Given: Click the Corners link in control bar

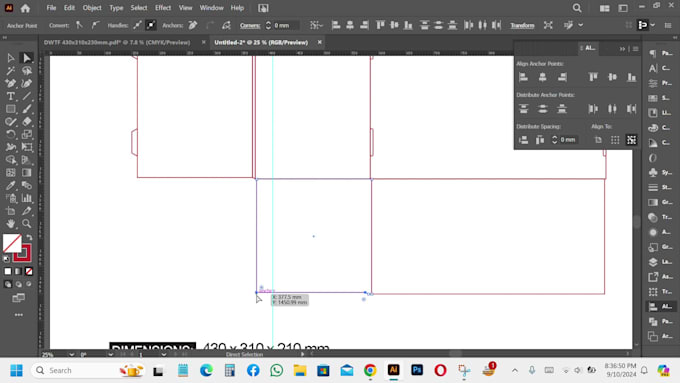Looking at the screenshot, I should 250,26.
